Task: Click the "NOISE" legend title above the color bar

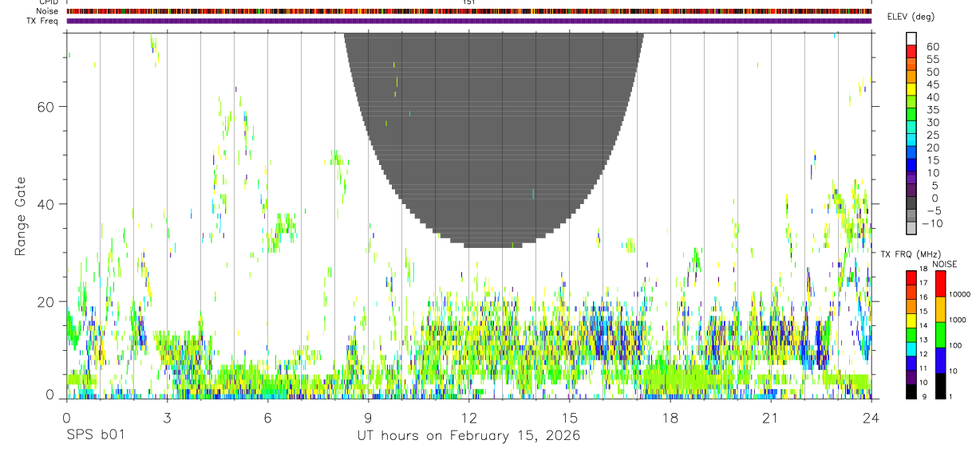Action: [945, 264]
